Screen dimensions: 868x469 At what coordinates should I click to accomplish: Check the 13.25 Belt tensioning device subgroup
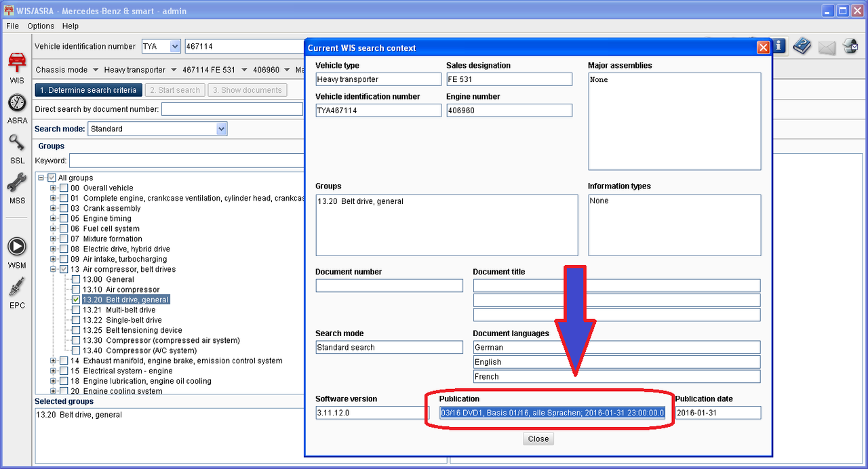point(76,330)
